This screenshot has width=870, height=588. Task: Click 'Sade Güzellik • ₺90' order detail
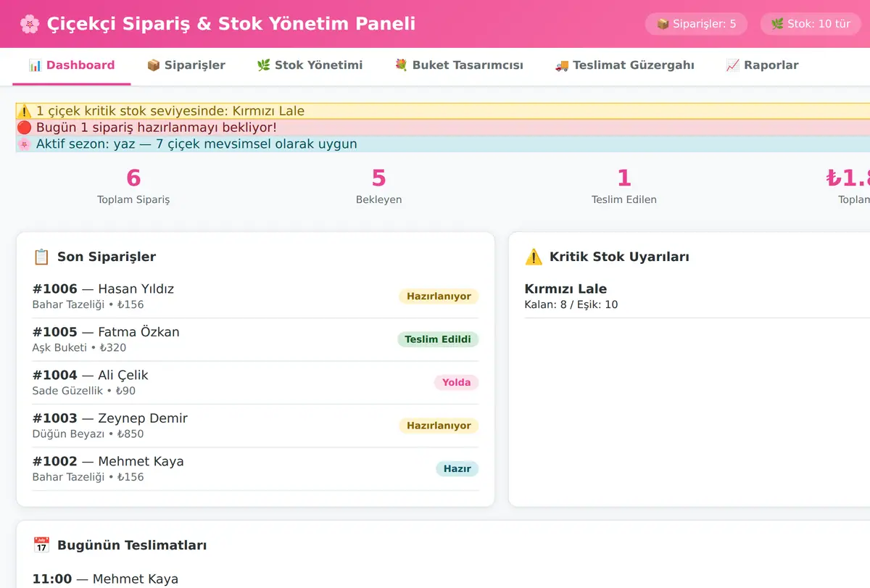(84, 391)
